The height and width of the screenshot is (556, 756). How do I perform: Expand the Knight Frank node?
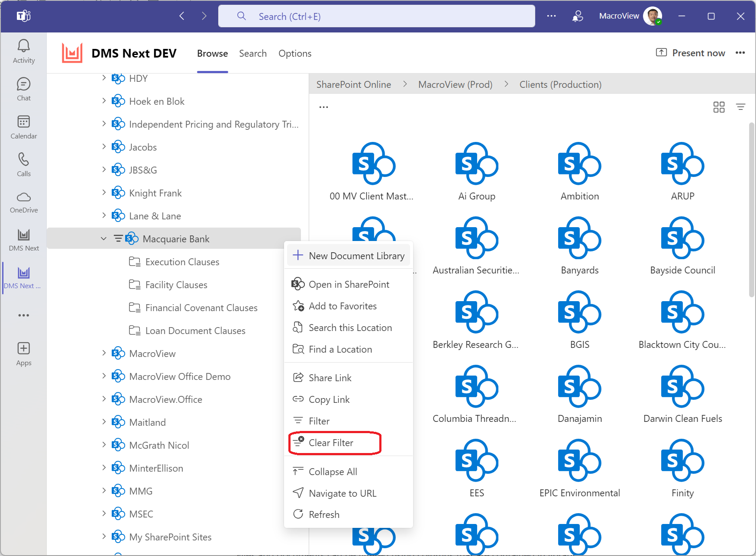pos(104,193)
